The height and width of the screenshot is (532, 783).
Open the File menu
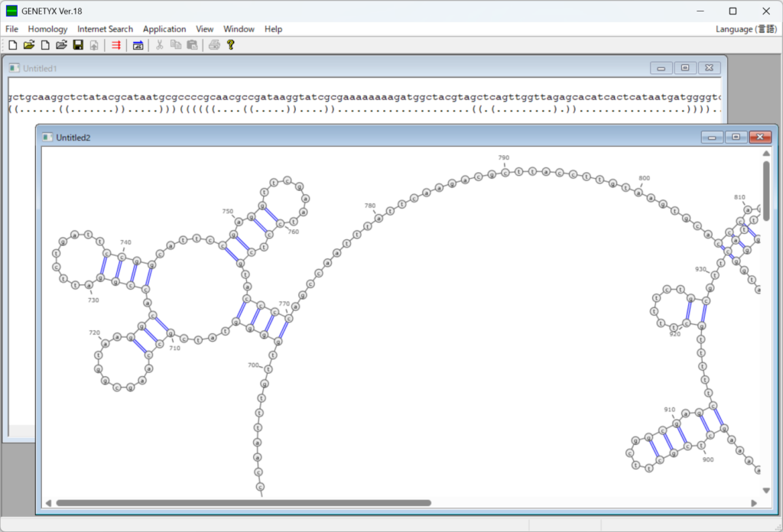point(11,29)
